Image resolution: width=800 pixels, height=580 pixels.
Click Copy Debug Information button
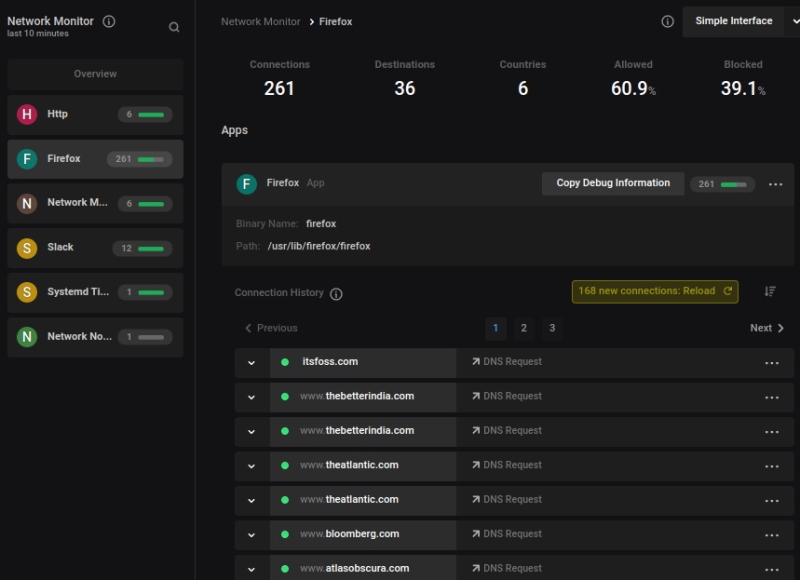(x=613, y=183)
